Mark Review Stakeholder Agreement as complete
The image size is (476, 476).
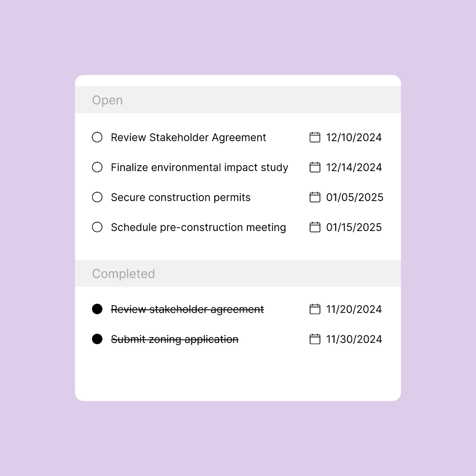click(x=97, y=137)
